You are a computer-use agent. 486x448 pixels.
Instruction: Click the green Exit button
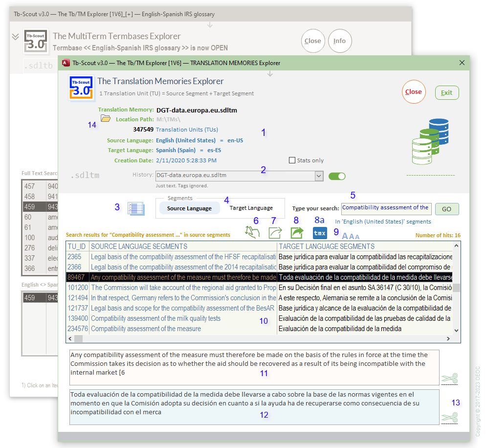click(x=446, y=92)
